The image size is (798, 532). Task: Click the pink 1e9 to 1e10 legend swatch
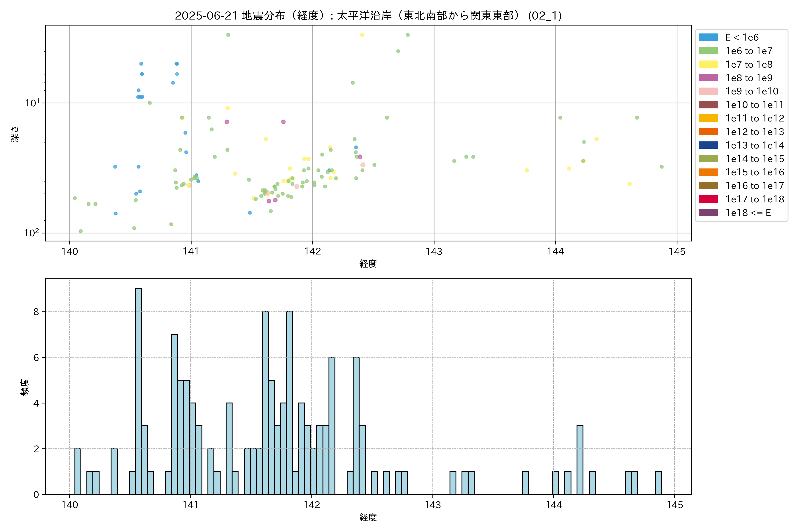pos(708,91)
